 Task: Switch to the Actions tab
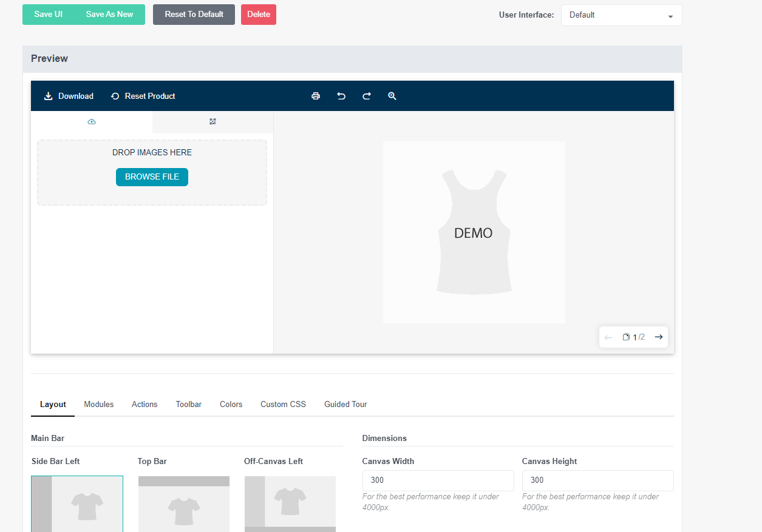(145, 405)
